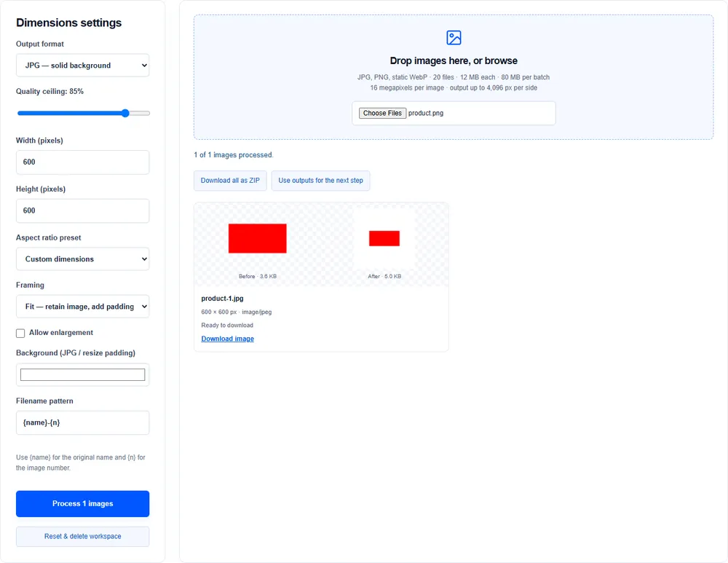Click the '1 of 1 images processed.' status

click(234, 154)
